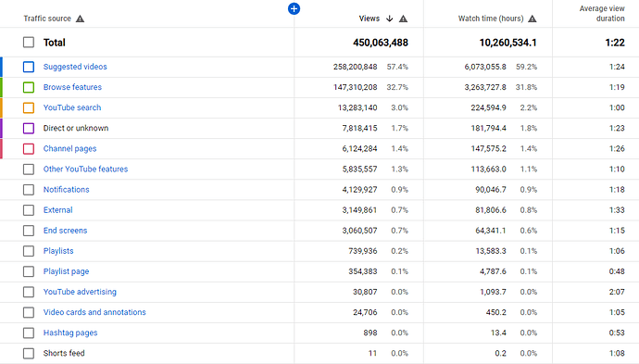The width and height of the screenshot is (639, 364).
Task: Sort by Watch time (hours) header
Action: (491, 19)
